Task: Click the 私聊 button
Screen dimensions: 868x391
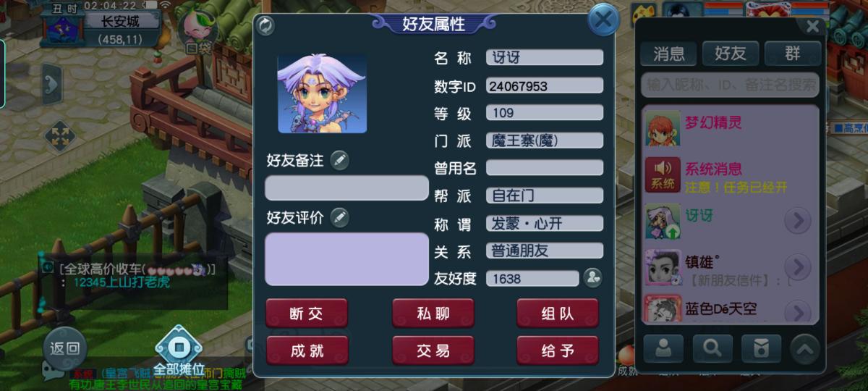Action: pyautogui.click(x=433, y=314)
